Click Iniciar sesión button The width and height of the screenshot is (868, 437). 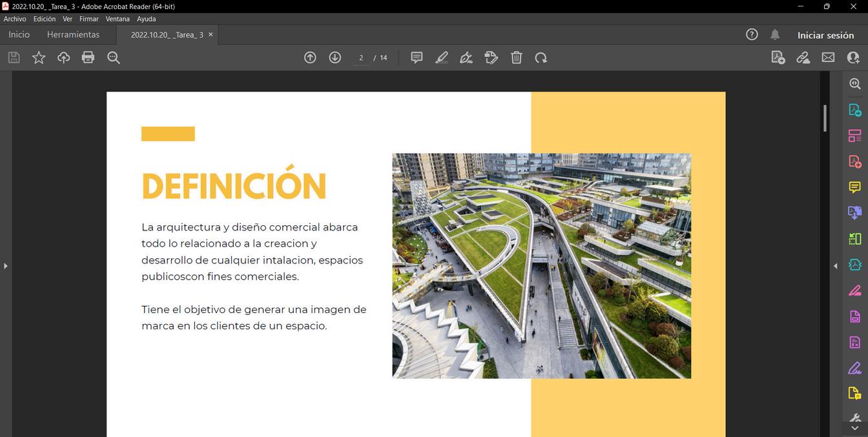(x=825, y=35)
